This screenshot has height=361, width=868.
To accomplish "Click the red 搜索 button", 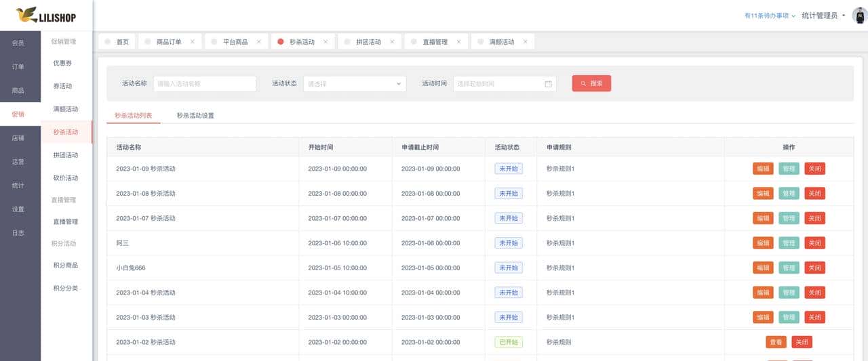I will (x=591, y=83).
